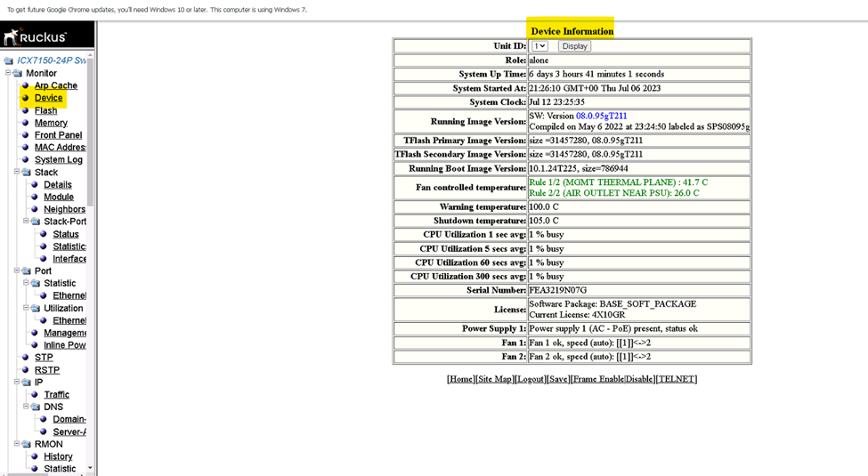The width and height of the screenshot is (868, 476).
Task: Click bullet icon beside System Log
Action: (25, 159)
